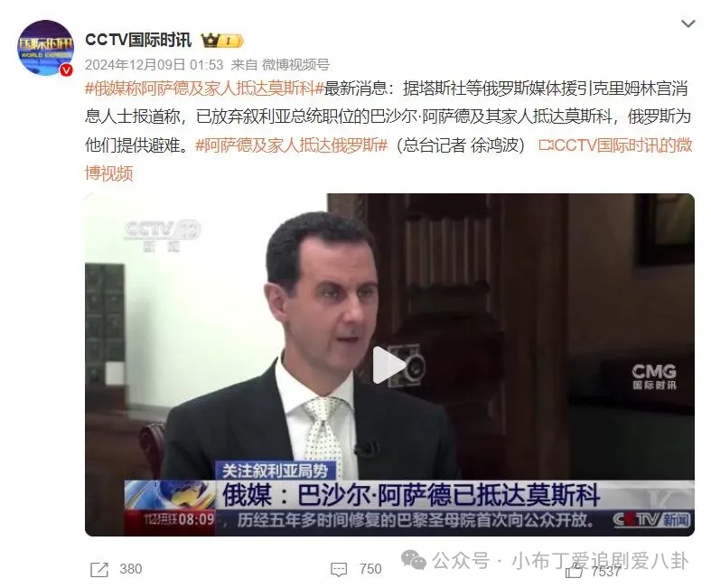
Task: Click the WeChat logo in watermark
Action: (x=414, y=561)
